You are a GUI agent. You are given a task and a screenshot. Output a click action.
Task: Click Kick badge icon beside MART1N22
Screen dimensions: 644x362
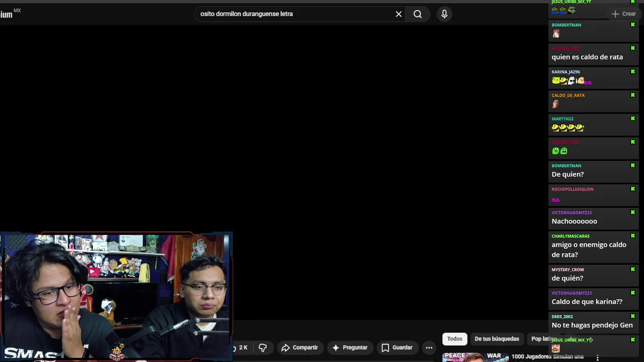633,119
